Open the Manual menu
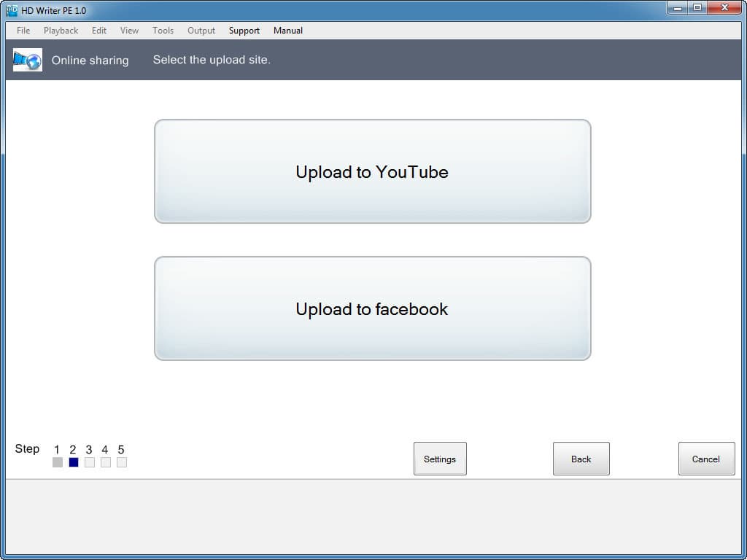 click(287, 31)
